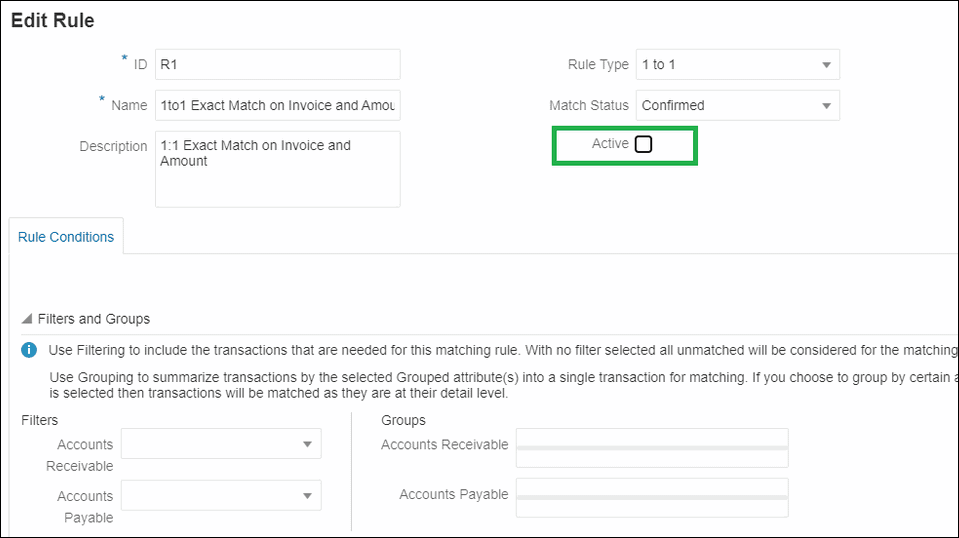Toggle the Active checkbox
Viewport: 959px width, 538px height.
click(x=643, y=144)
